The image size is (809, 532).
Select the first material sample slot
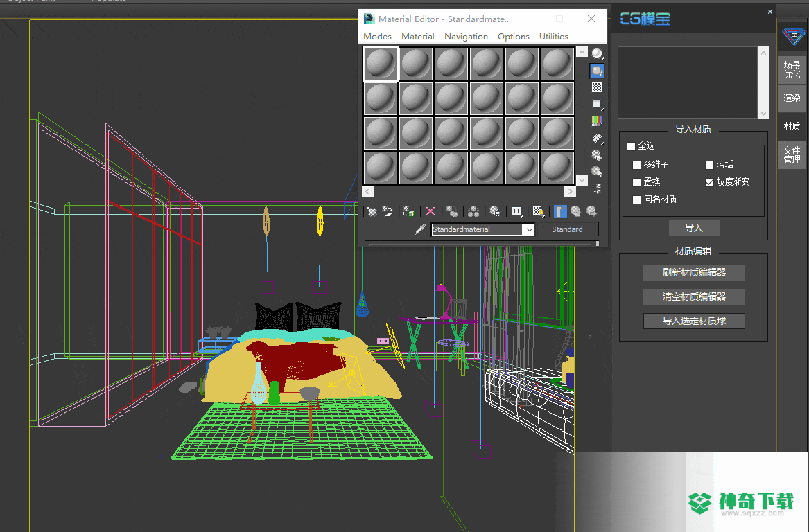click(381, 64)
